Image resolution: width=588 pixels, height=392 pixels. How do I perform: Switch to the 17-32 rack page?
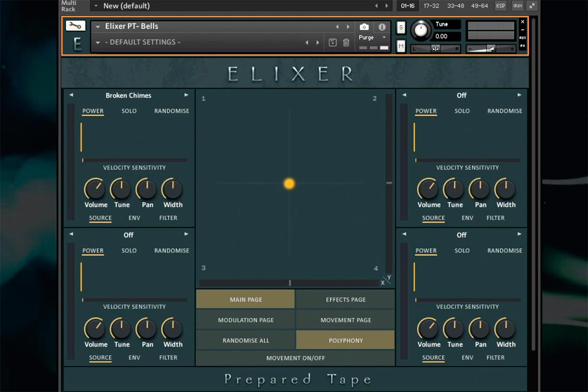431,6
